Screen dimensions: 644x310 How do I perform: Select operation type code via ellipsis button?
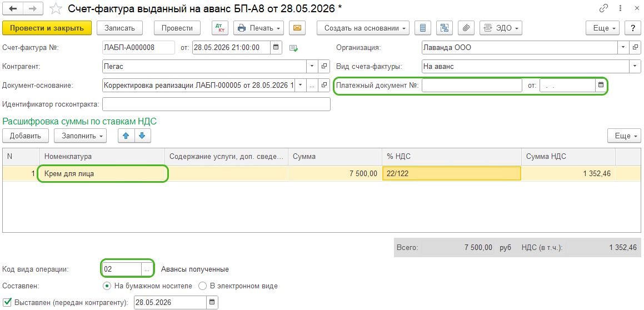(x=147, y=269)
